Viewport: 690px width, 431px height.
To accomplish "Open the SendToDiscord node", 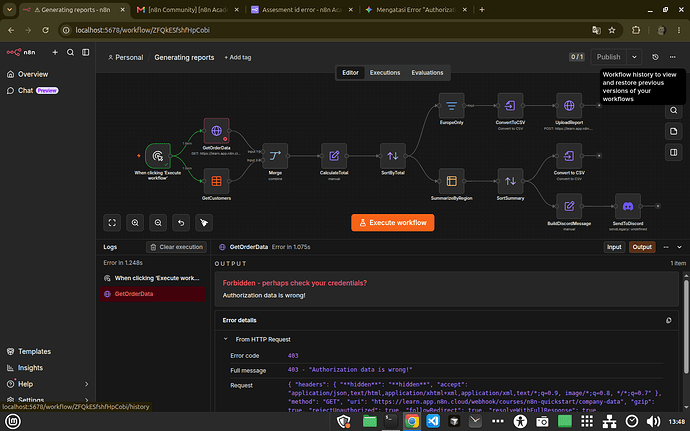I will click(628, 206).
